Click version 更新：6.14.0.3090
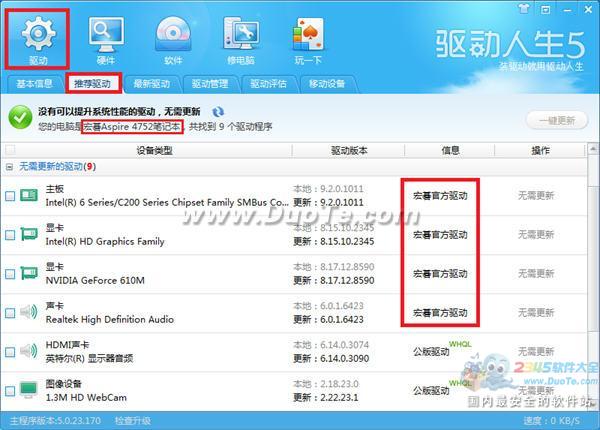 [x=331, y=358]
